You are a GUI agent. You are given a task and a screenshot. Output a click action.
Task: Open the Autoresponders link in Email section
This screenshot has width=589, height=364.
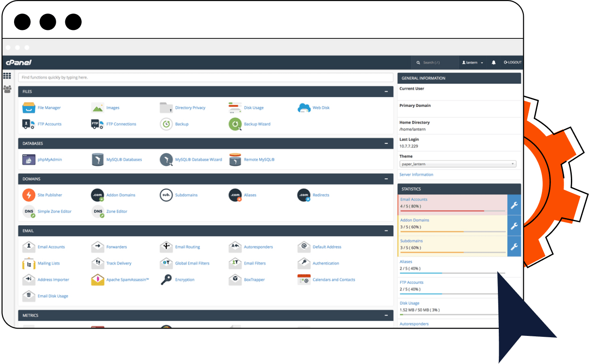tap(258, 247)
